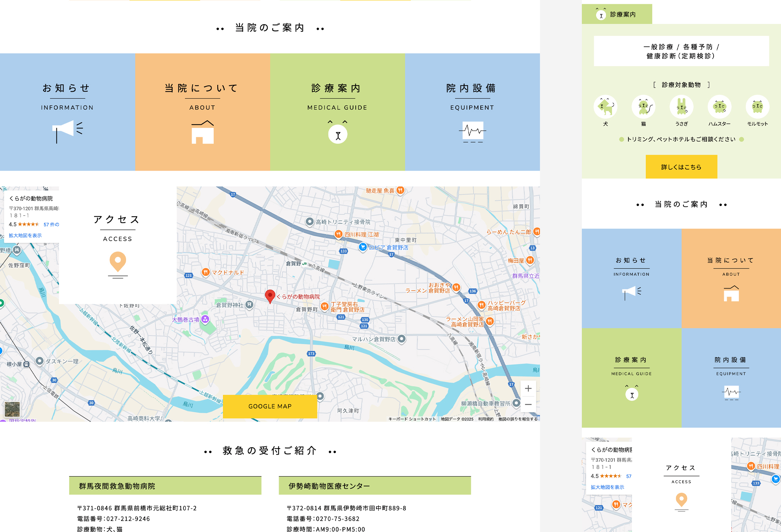Select the guinea pig (モルモット) icon
The height and width of the screenshot is (532, 781).
pyautogui.click(x=757, y=107)
